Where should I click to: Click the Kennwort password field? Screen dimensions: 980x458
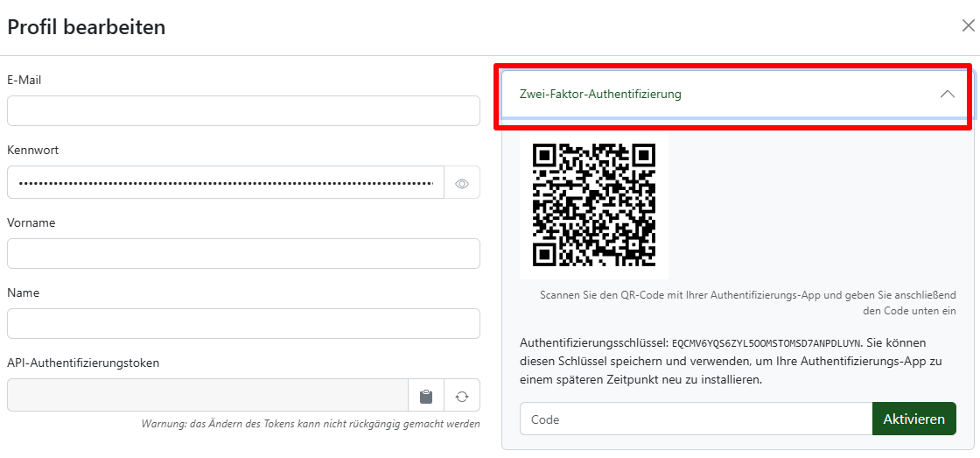pos(226,183)
